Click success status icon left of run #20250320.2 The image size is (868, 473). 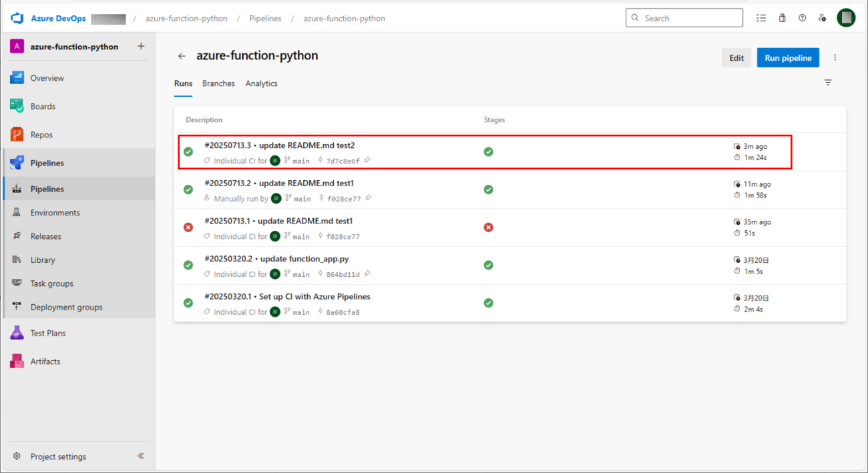[188, 265]
